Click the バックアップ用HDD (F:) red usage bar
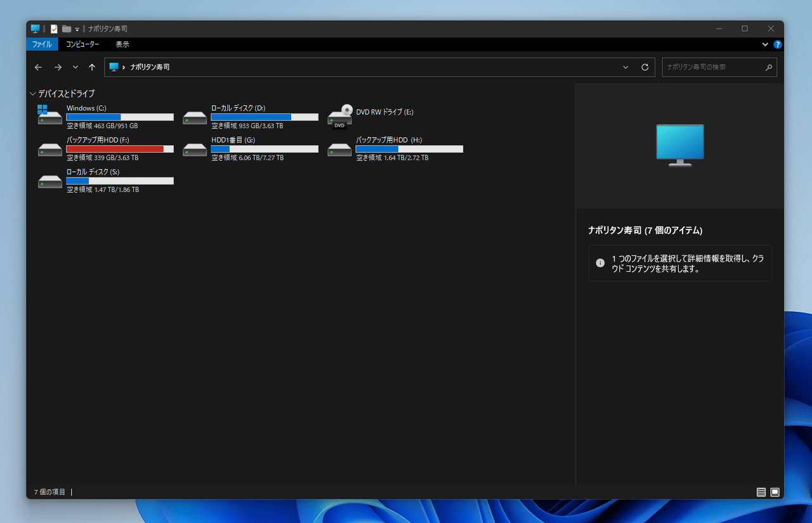 pyautogui.click(x=115, y=149)
